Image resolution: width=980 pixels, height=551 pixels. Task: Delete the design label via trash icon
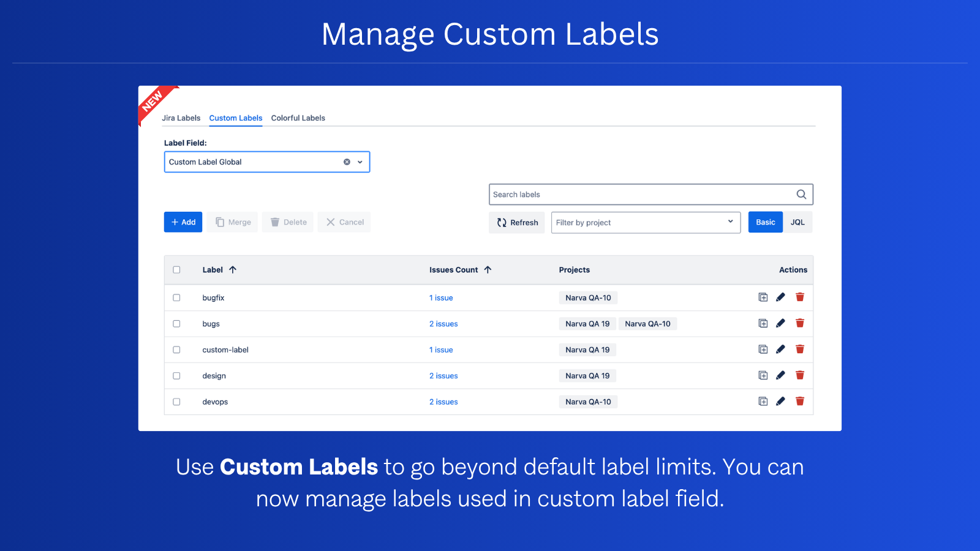click(800, 375)
